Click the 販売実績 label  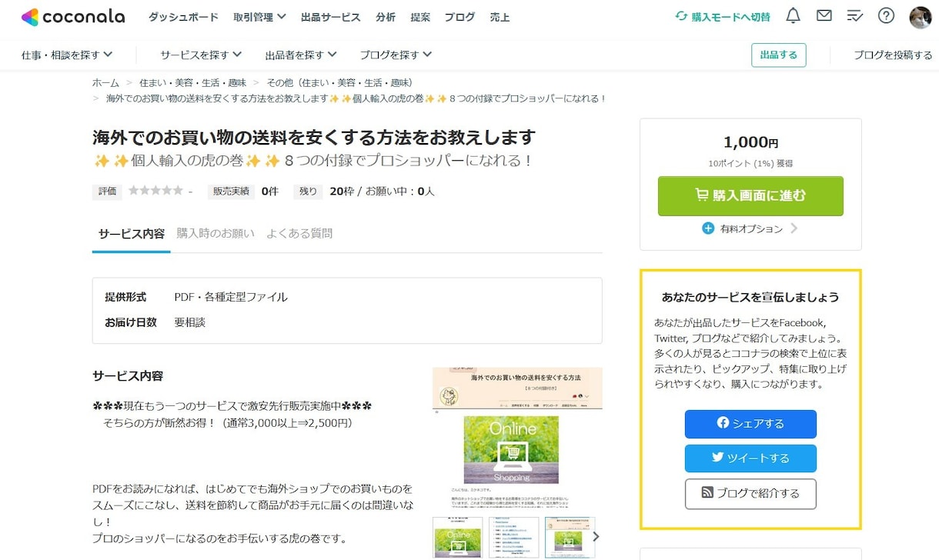[x=231, y=191]
